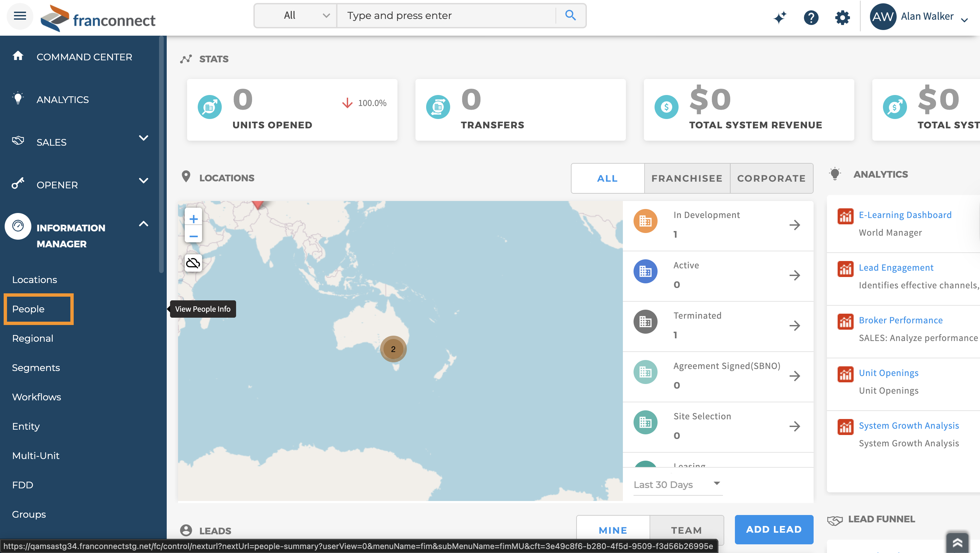The height and width of the screenshot is (553, 980).
Task: Open the All search category dropdown
Action: pyautogui.click(x=295, y=16)
